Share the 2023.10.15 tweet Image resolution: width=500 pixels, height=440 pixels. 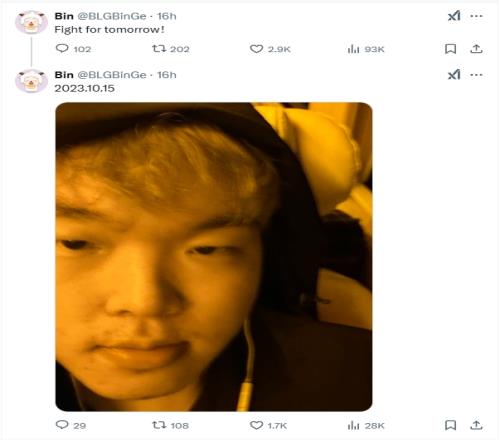click(x=476, y=425)
